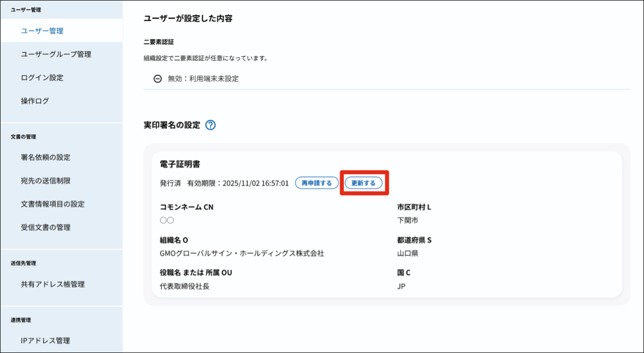The height and width of the screenshot is (353, 644).
Task: Open IPアドレス管理
Action: point(45,340)
